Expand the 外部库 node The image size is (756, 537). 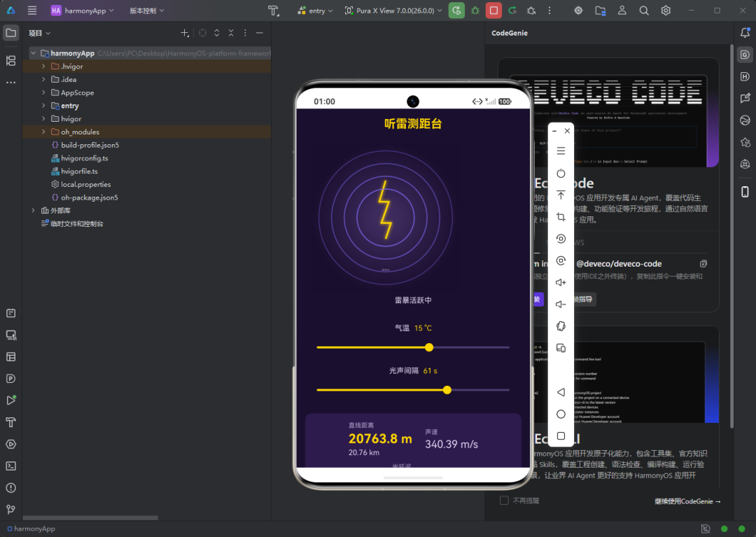point(34,210)
